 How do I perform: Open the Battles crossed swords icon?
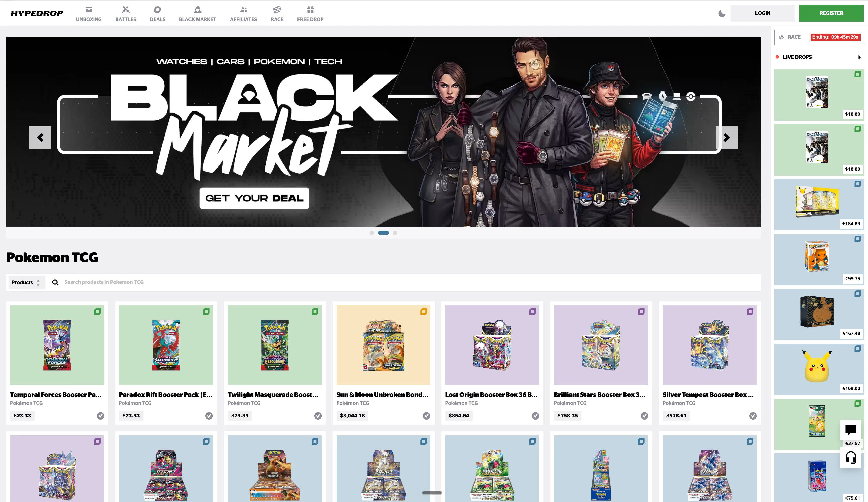[x=126, y=10]
